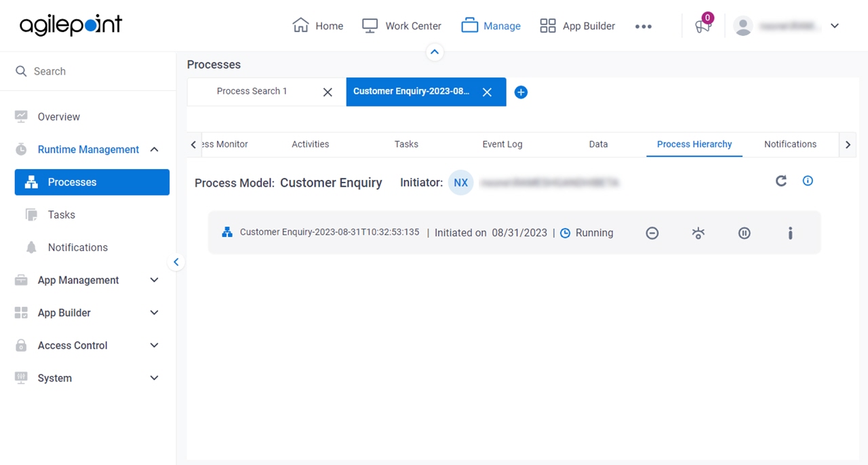Screen dimensions: 868x465
Task: Click the App Management briefcase icon
Action: [21, 280]
